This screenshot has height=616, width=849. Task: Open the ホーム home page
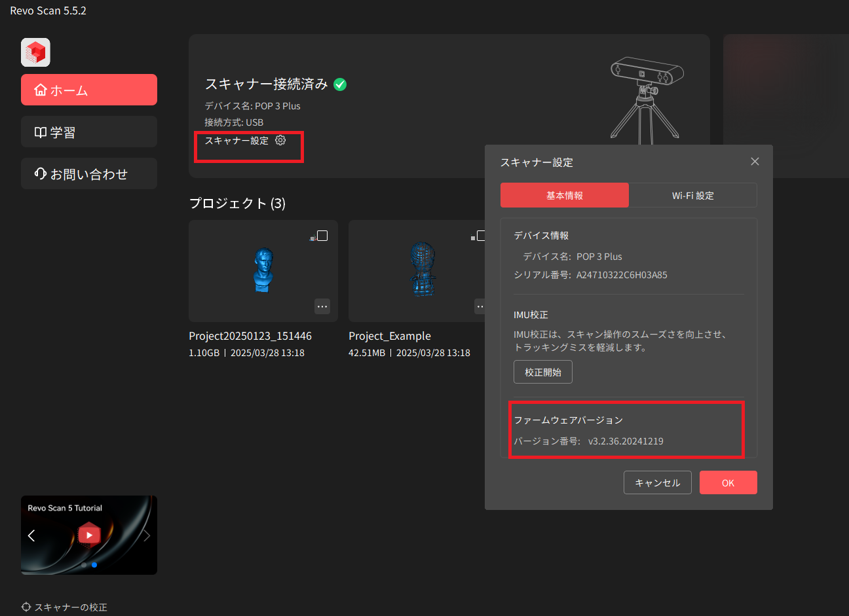[x=89, y=90]
